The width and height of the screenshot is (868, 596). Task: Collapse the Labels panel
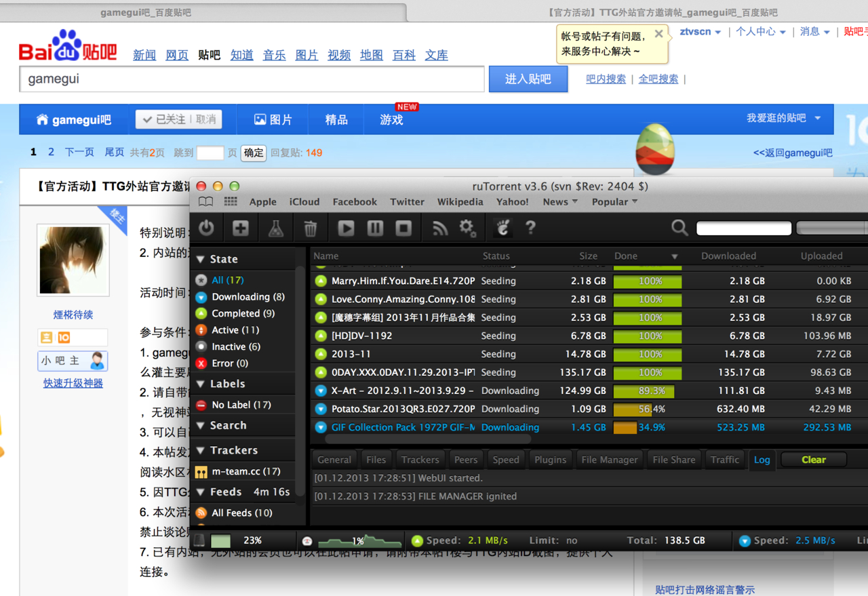click(x=201, y=384)
